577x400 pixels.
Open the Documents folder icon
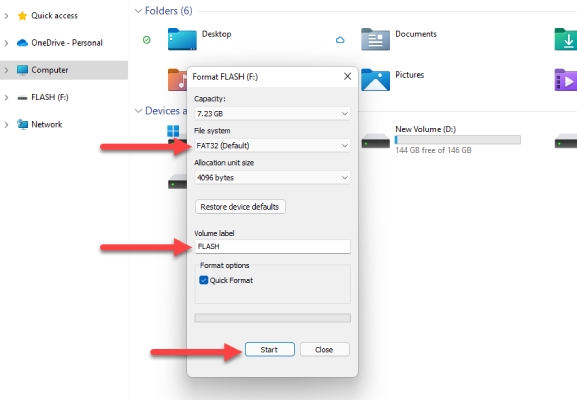click(x=375, y=39)
